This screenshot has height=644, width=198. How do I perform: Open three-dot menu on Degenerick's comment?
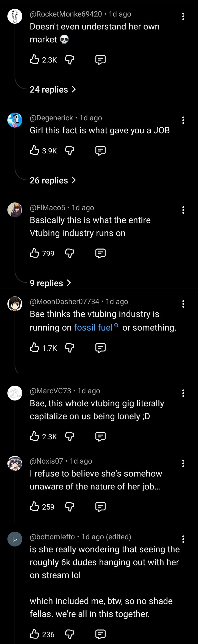183,120
